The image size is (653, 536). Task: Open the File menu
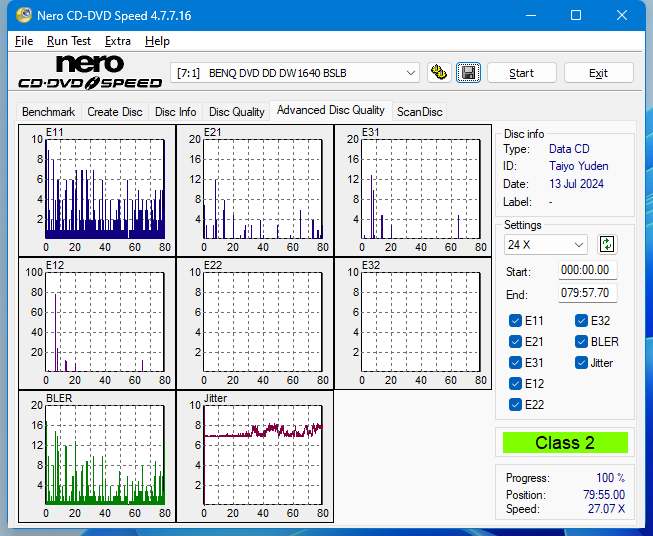coord(24,41)
